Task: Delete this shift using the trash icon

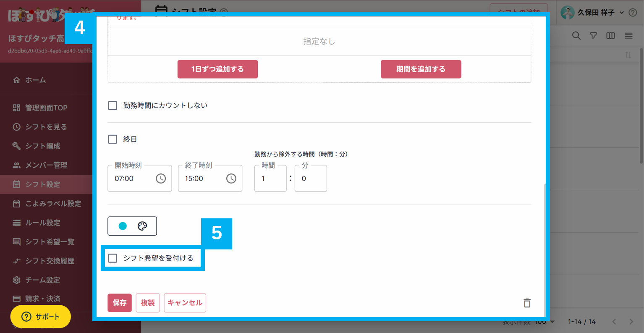Action: pyautogui.click(x=527, y=303)
